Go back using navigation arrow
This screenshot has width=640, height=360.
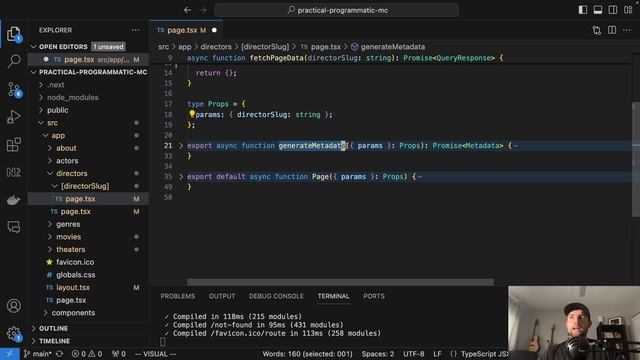(x=187, y=10)
